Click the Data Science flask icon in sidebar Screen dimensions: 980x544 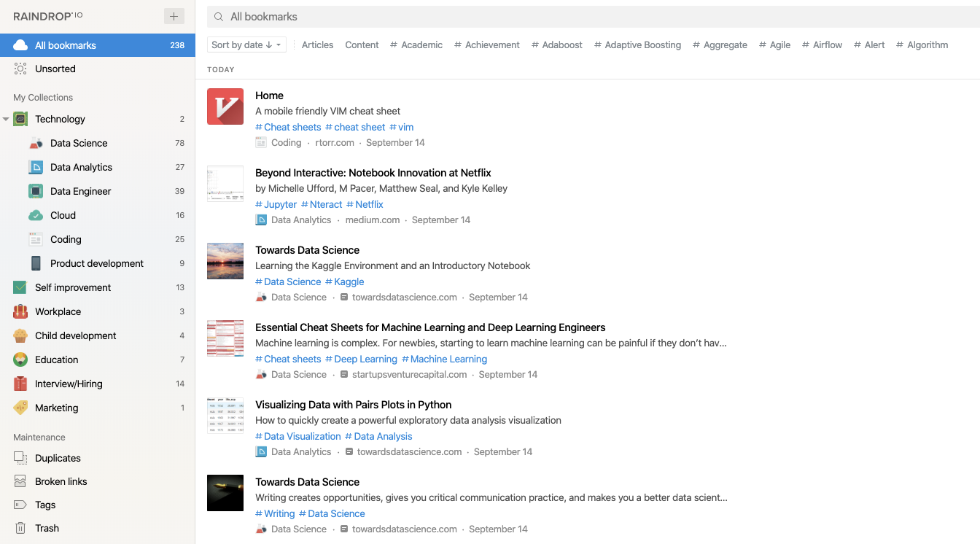tap(36, 143)
